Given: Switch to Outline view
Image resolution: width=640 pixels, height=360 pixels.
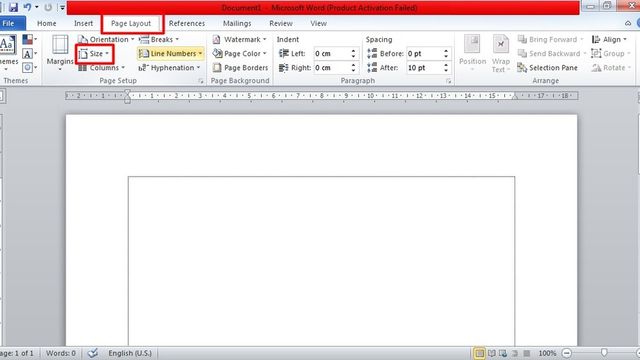Looking at the screenshot, I should click(515, 353).
